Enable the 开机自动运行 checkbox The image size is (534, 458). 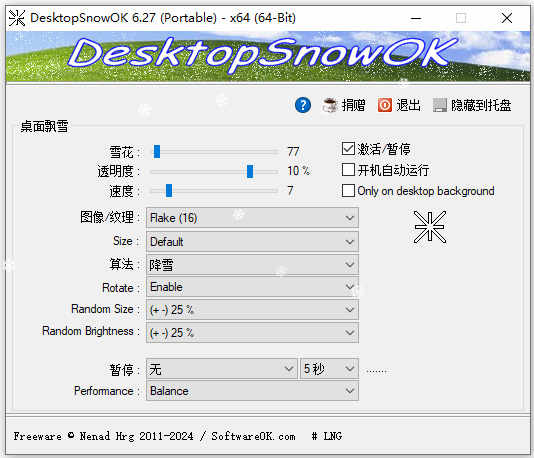(348, 170)
